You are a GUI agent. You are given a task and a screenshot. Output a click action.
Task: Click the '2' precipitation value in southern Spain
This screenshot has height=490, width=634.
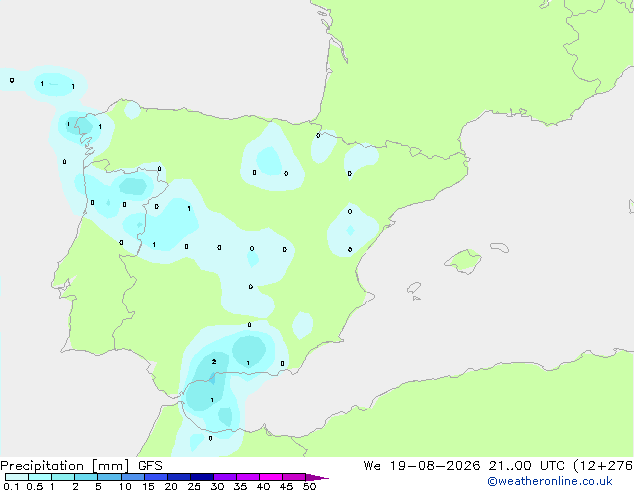(x=214, y=361)
